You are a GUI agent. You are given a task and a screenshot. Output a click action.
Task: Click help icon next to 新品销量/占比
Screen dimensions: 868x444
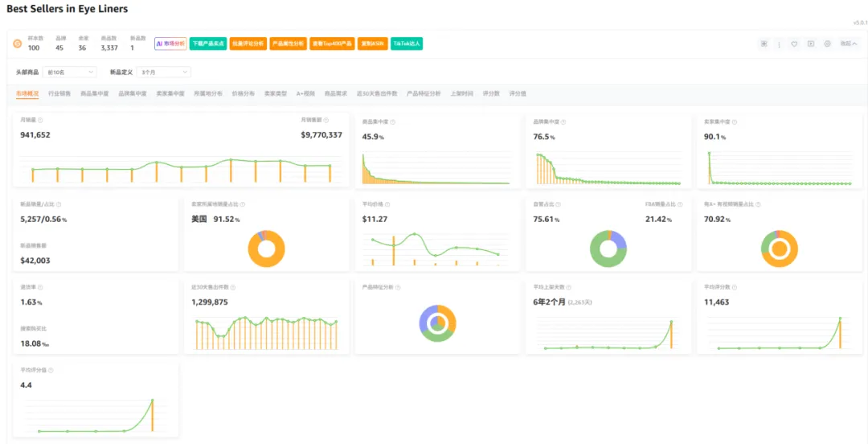tap(59, 204)
